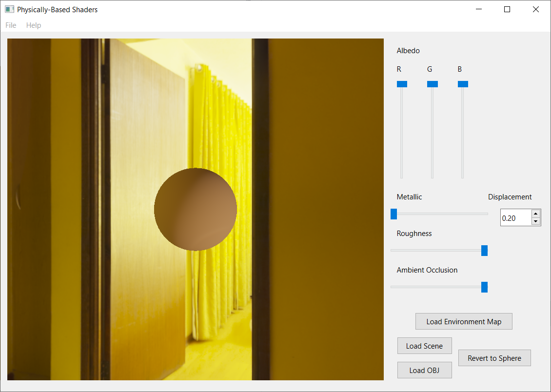Minimize the Physically-Based Shaders window
551x392 pixels.
tap(479, 9)
